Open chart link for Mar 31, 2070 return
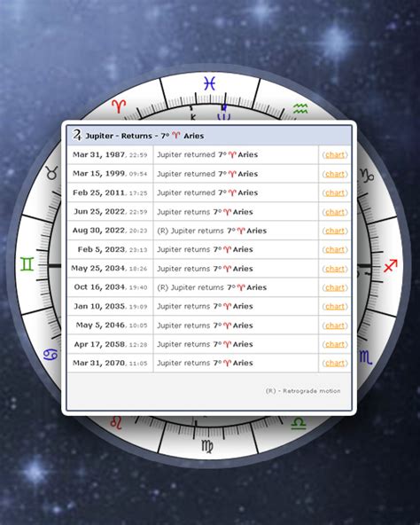 pos(335,363)
